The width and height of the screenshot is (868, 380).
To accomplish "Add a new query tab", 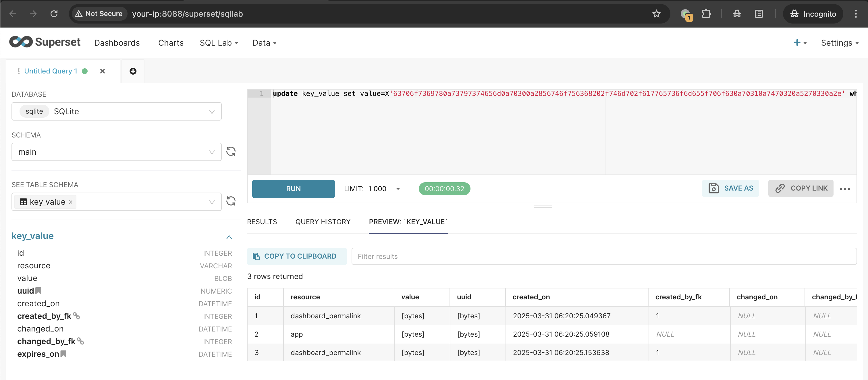I will pos(133,71).
